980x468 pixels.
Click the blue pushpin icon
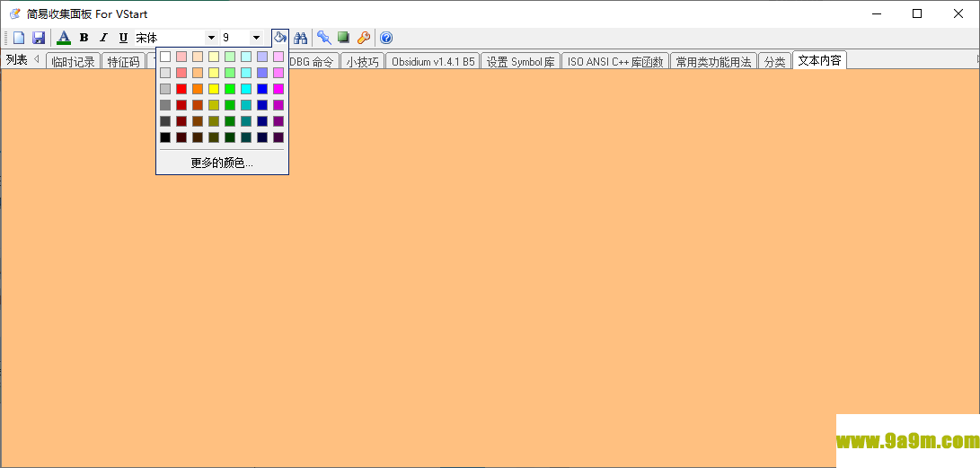(x=323, y=38)
